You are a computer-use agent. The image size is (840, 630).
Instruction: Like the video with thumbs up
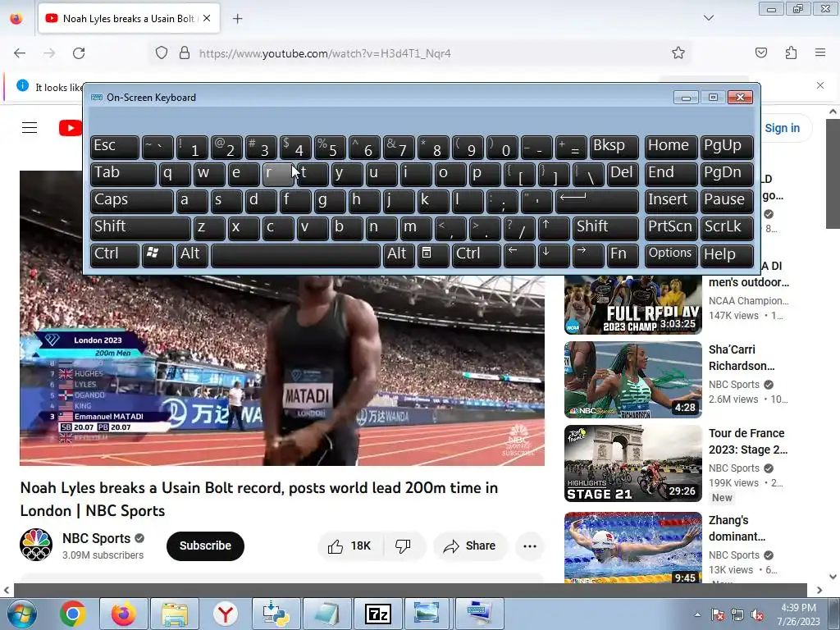click(349, 546)
